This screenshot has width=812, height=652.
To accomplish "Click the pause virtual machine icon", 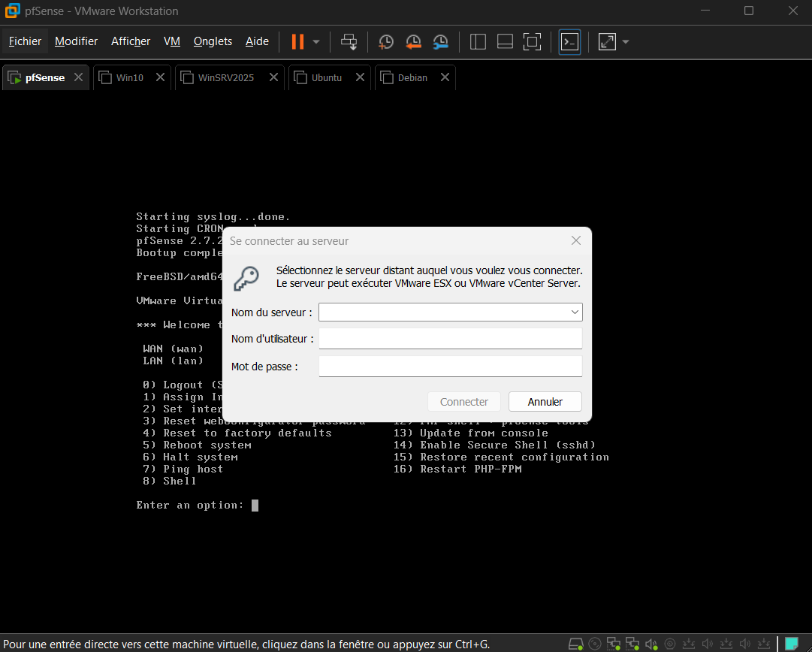I will 297,41.
